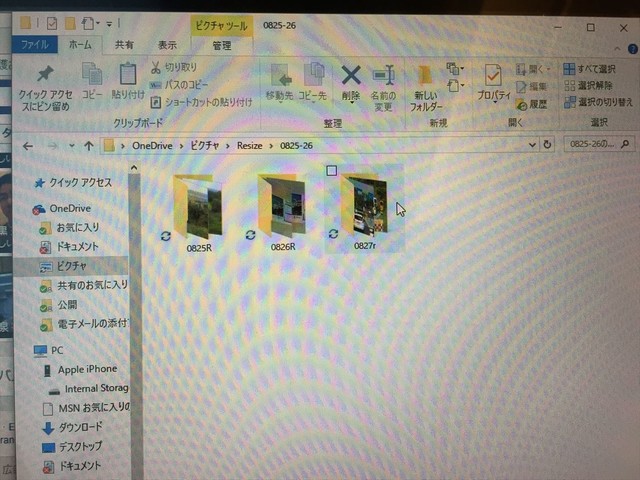
Task: Open Customize Quick Access Toolbar dropdown
Action: coord(109,24)
